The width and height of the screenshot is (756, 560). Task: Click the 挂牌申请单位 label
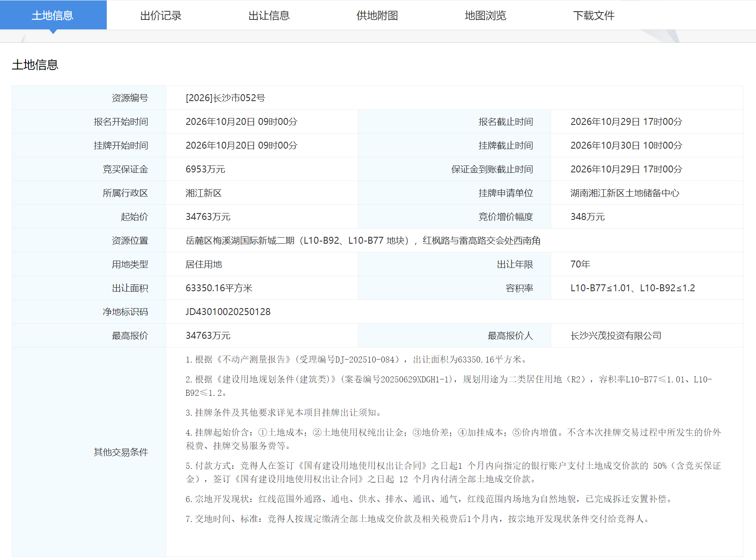(506, 193)
